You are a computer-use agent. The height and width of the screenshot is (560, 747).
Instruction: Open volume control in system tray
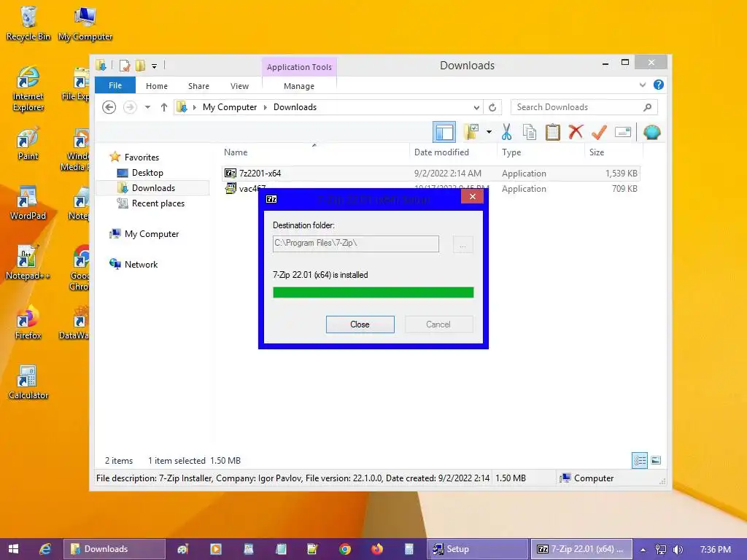click(678, 550)
